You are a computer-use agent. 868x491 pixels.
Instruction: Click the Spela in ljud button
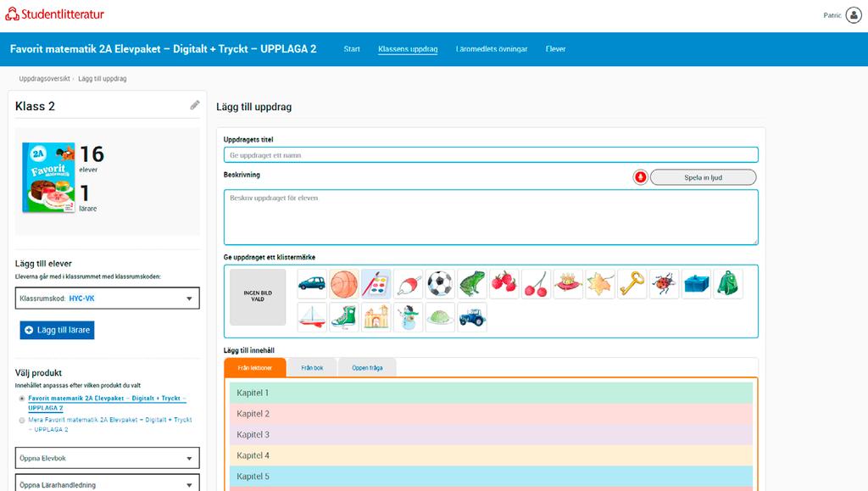pos(703,177)
